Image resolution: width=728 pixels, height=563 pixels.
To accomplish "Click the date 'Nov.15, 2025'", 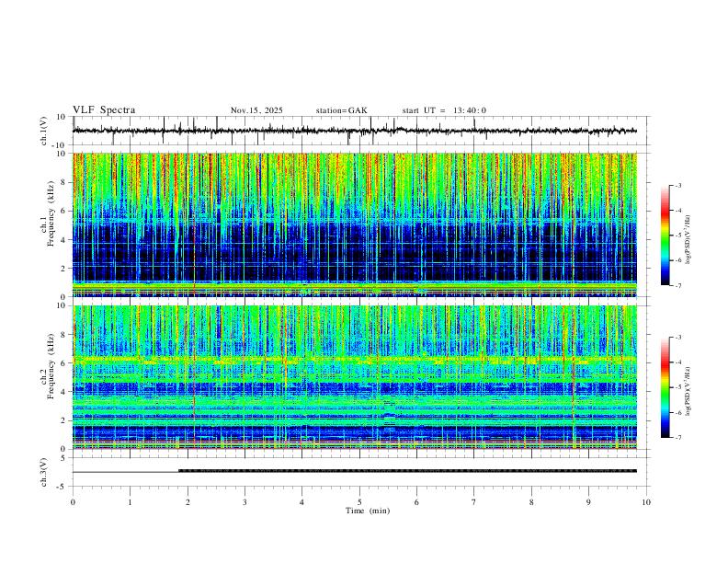I will [x=256, y=110].
